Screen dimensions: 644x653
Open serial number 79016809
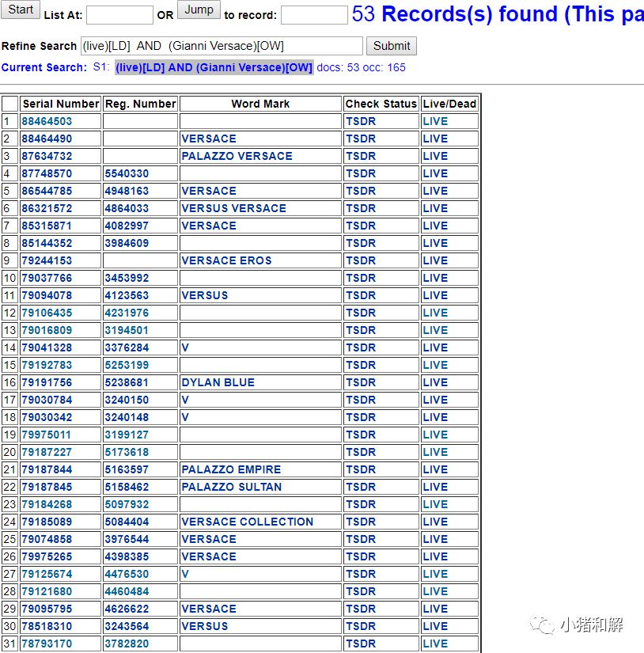(x=47, y=330)
